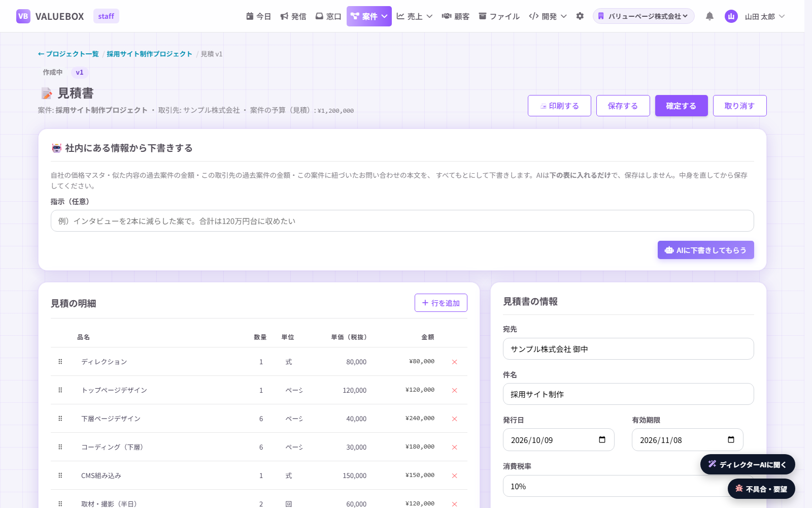Expand the 案件 menu dropdown

click(369, 16)
